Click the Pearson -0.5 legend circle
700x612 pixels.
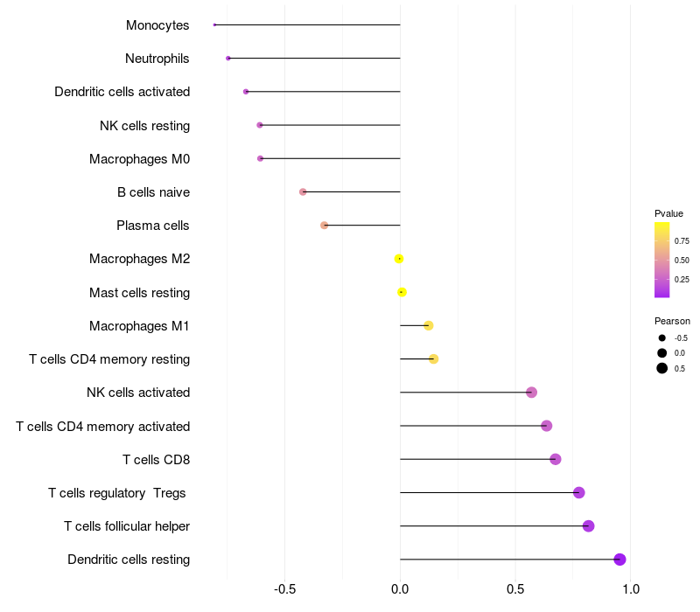point(662,338)
